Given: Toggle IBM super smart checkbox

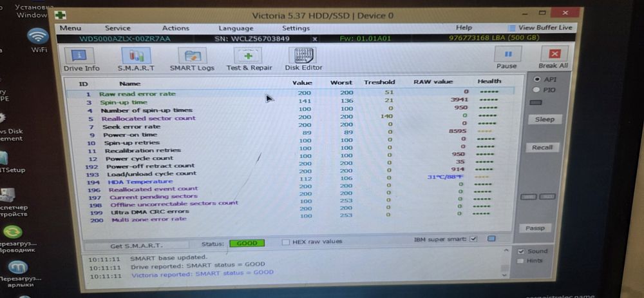Looking at the screenshot, I should click(x=473, y=239).
